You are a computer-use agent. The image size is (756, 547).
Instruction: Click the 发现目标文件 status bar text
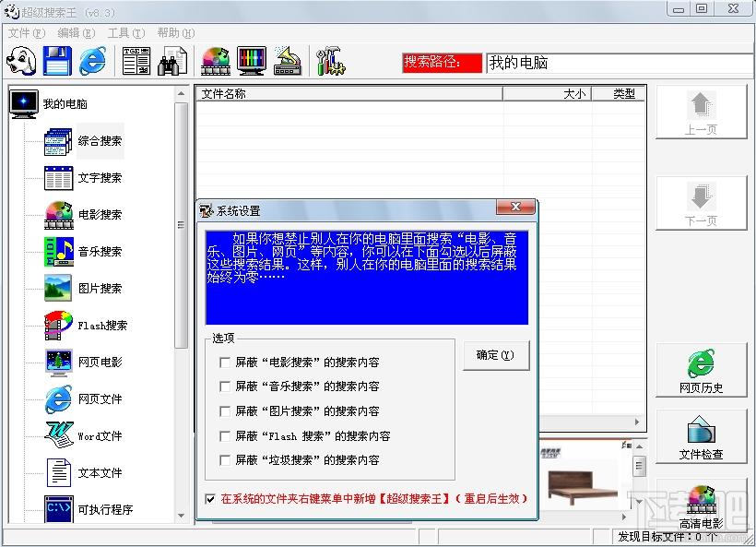667,536
